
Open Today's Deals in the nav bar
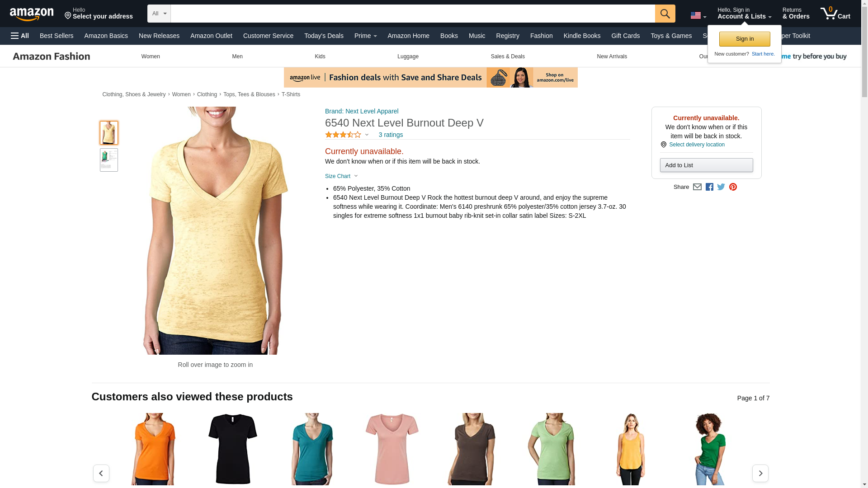point(324,36)
